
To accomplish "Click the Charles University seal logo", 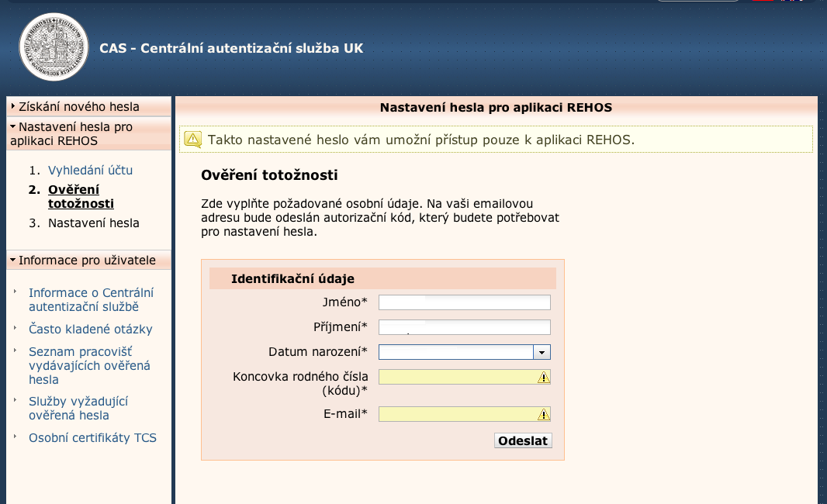I will click(54, 47).
